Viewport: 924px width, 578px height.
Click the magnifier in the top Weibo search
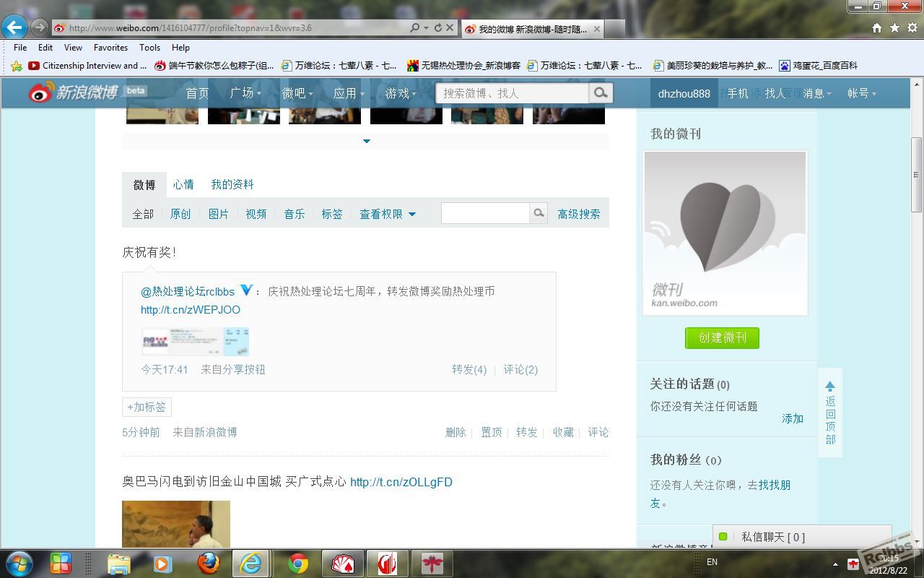click(601, 93)
